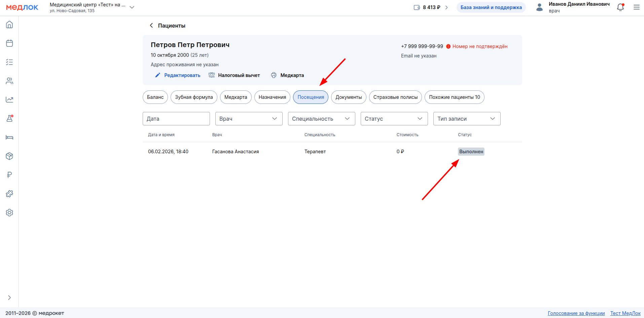This screenshot has width=644, height=318.
Task: Select the Страховые полисы tab
Action: [395, 97]
